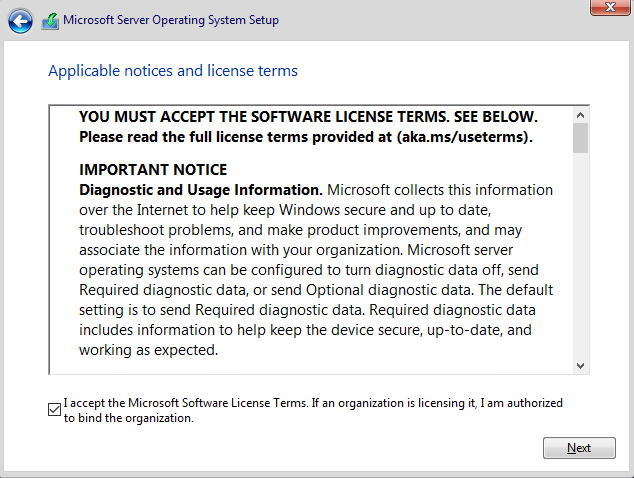Click the "working as expected." line in the license

point(148,351)
